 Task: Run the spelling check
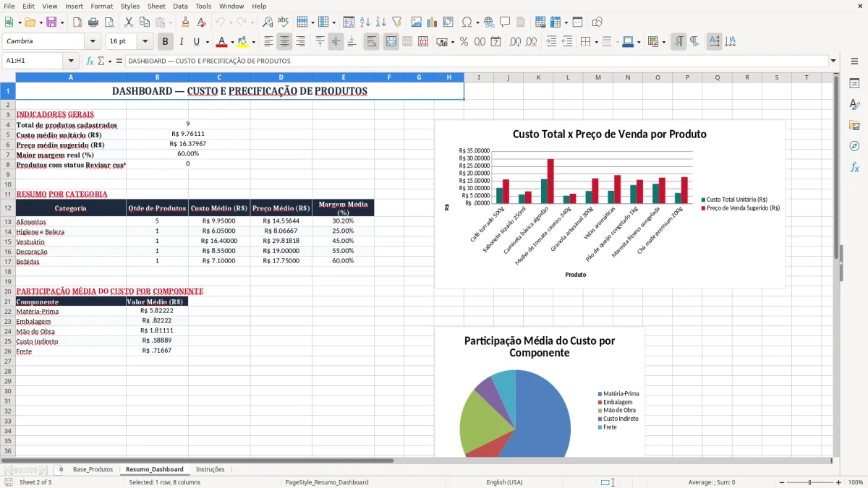coord(284,22)
